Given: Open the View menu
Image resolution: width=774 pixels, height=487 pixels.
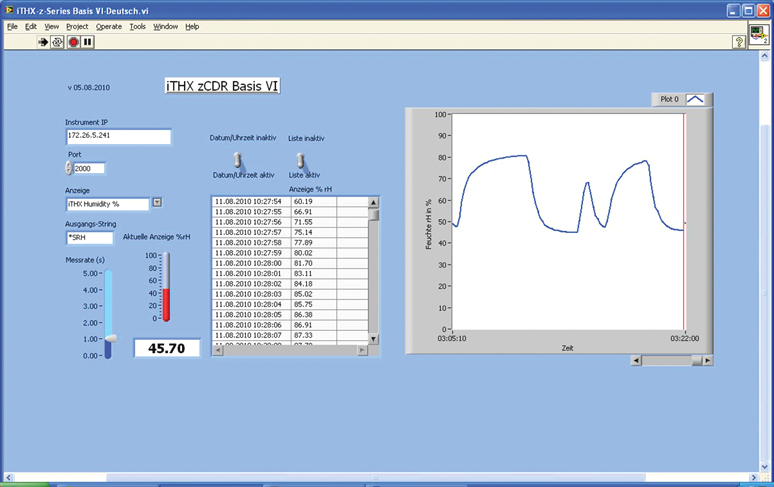Looking at the screenshot, I should 51,27.
